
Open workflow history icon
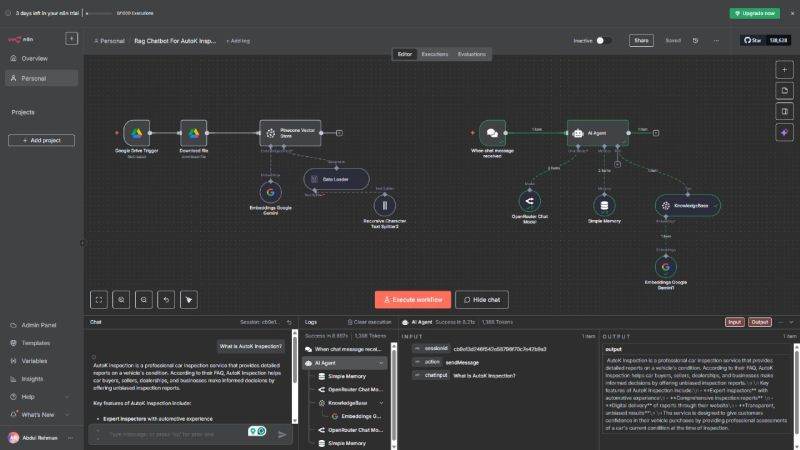coord(695,40)
